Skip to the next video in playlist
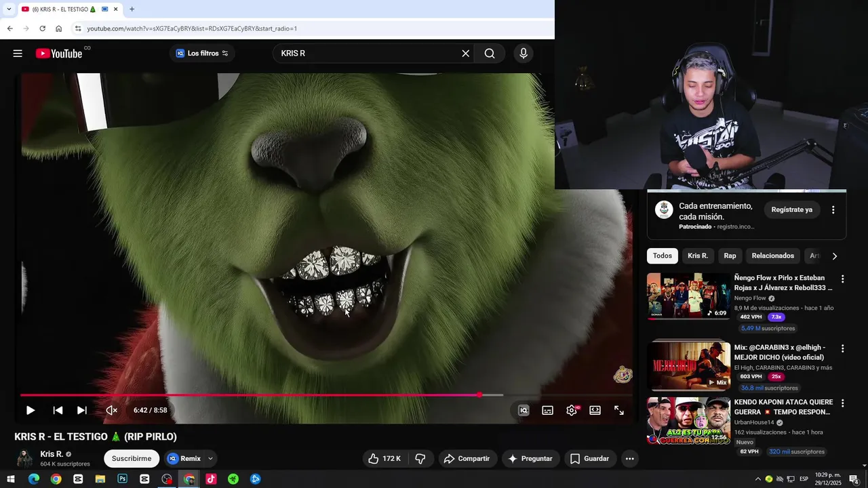868x488 pixels. tap(82, 410)
